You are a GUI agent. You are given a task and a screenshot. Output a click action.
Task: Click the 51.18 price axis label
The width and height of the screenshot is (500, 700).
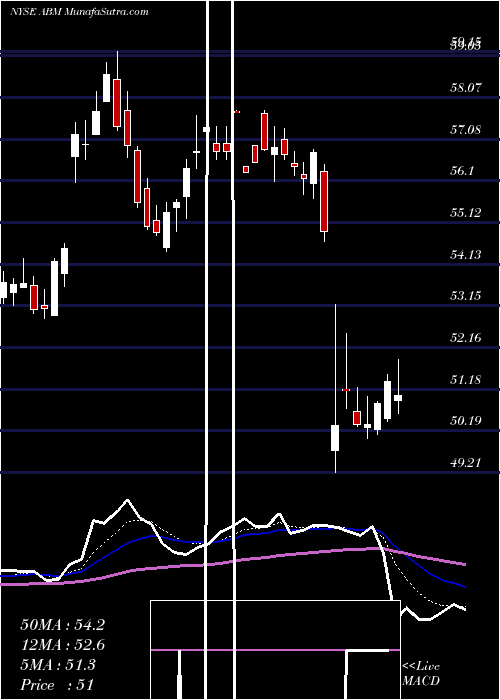[466, 379]
